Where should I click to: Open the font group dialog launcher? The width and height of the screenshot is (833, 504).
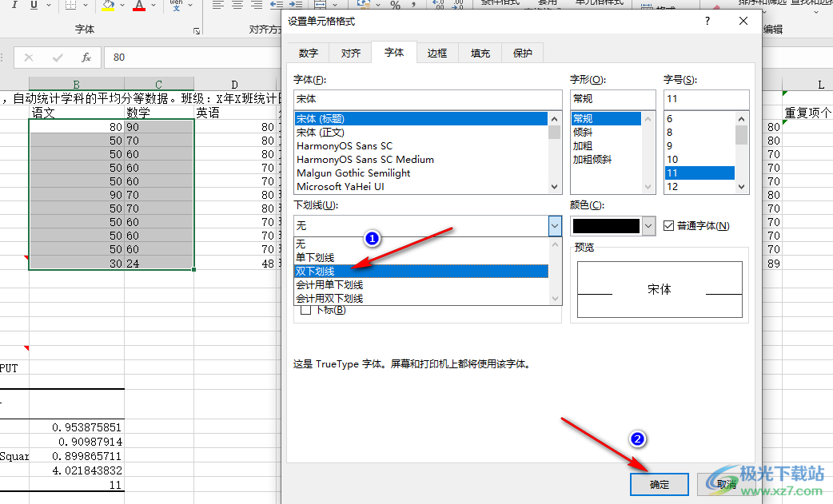tap(197, 31)
